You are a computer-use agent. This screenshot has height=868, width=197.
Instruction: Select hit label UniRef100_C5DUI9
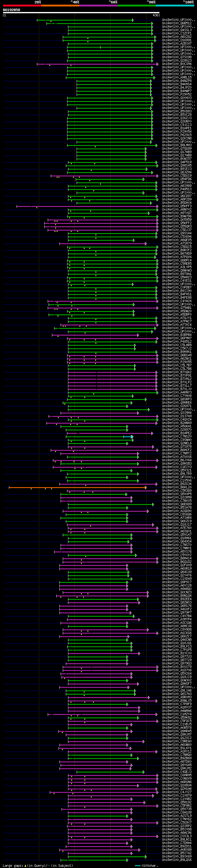tap(177, 176)
